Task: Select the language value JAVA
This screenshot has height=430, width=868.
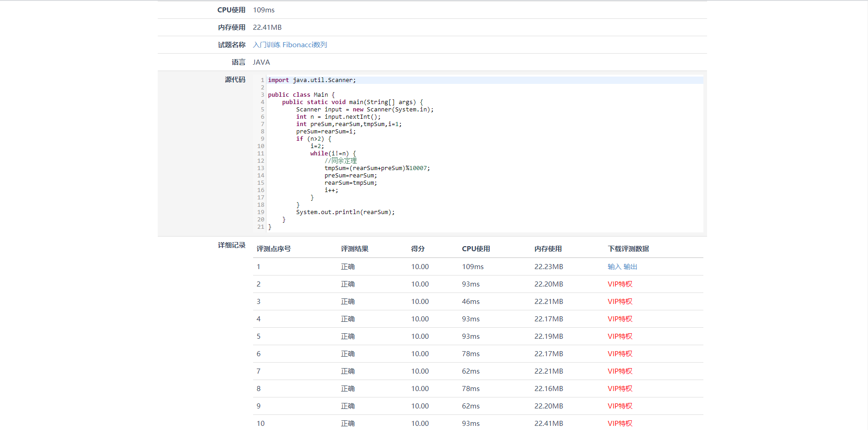Action: click(x=261, y=62)
